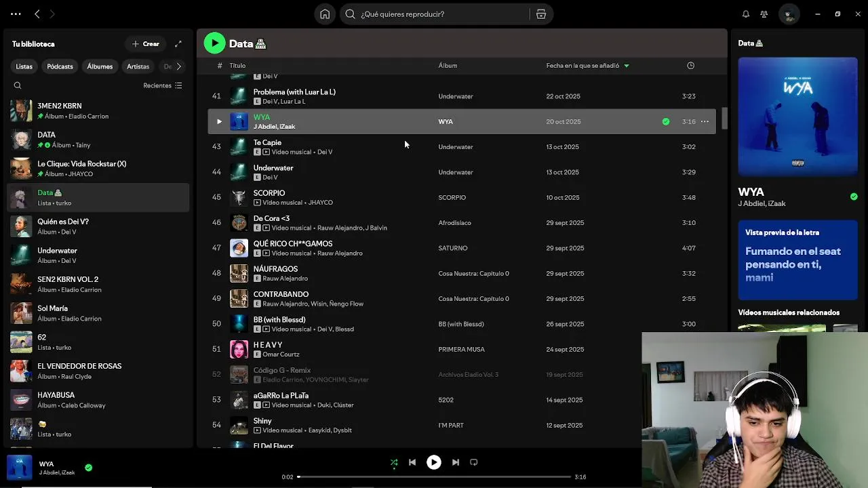This screenshot has width=868, height=488.
Task: Go forward with the right arrow
Action: 52,14
